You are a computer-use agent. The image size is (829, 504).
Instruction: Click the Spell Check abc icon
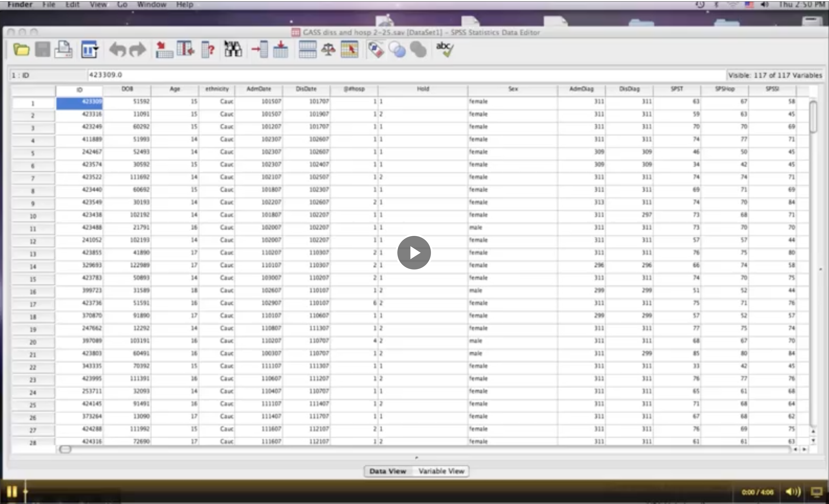tap(444, 50)
